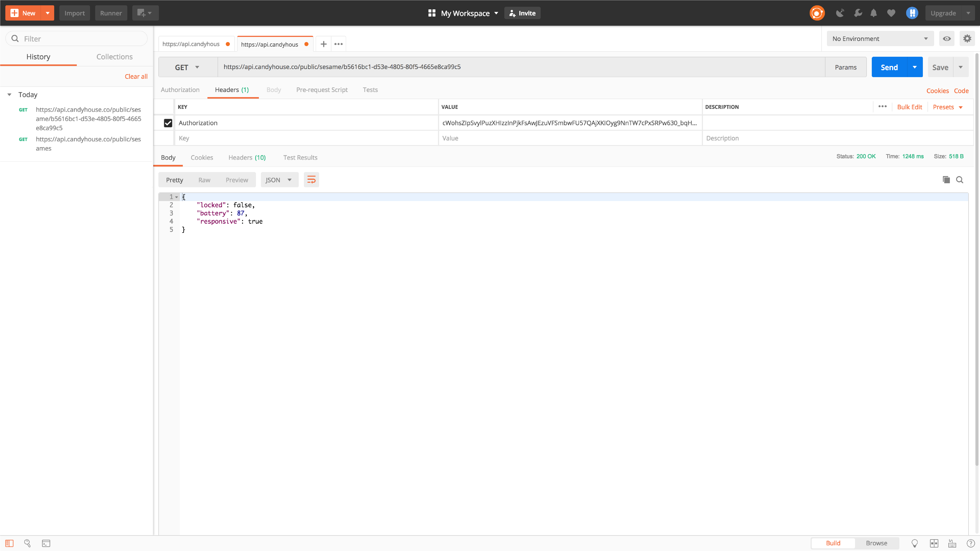Click Clear all history link
The width and height of the screenshot is (980, 551).
pyautogui.click(x=136, y=76)
